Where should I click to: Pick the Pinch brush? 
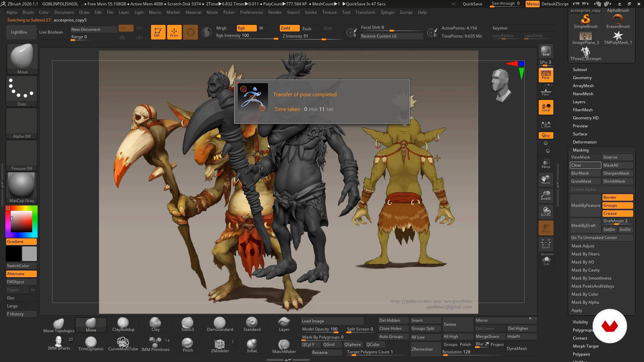[x=187, y=345]
